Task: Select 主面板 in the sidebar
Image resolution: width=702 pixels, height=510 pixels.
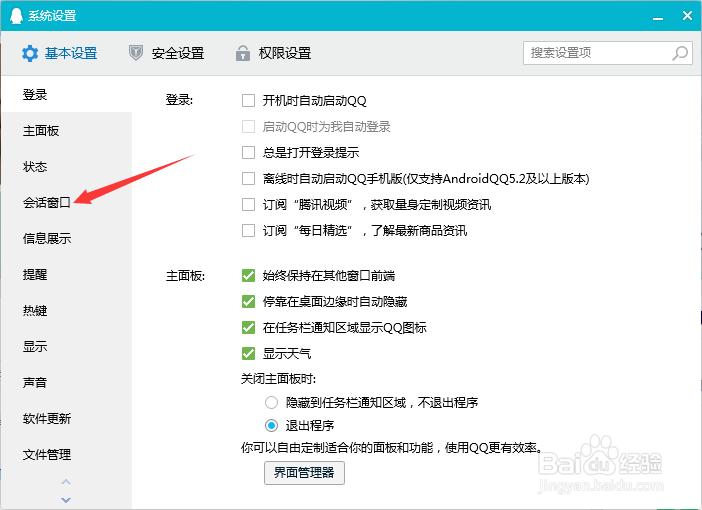Action: coord(66,131)
